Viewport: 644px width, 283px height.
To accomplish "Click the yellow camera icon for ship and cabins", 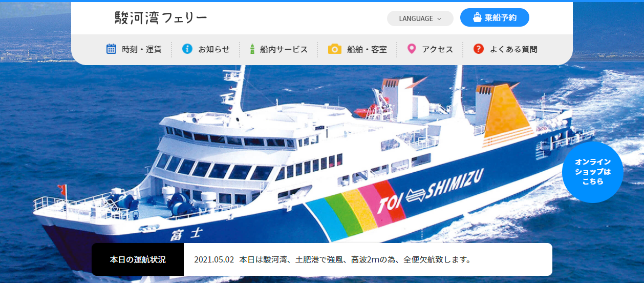I will [x=334, y=49].
